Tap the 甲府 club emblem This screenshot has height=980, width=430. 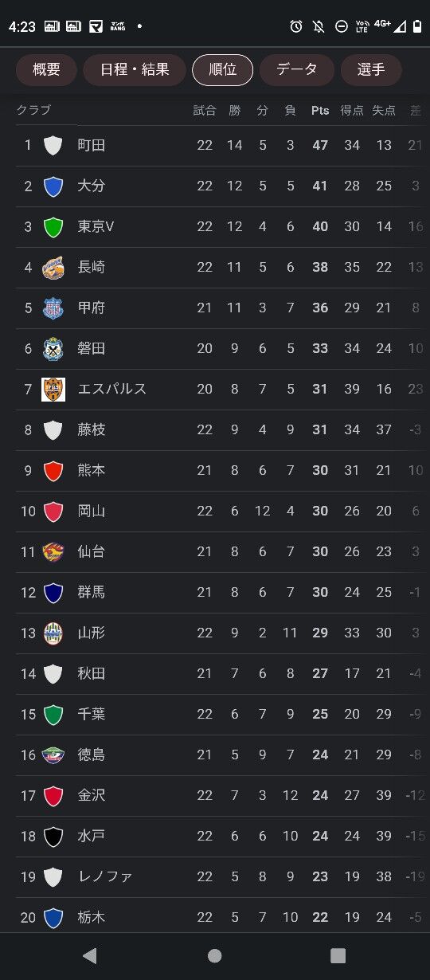tap(53, 308)
